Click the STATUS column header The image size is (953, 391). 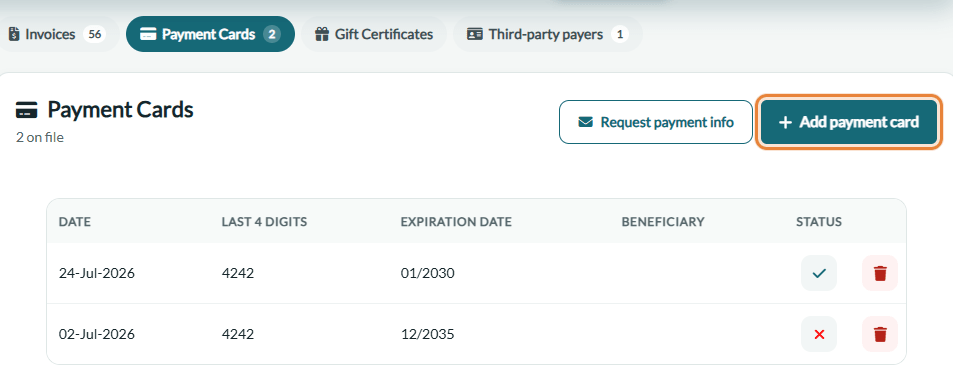[x=819, y=222]
